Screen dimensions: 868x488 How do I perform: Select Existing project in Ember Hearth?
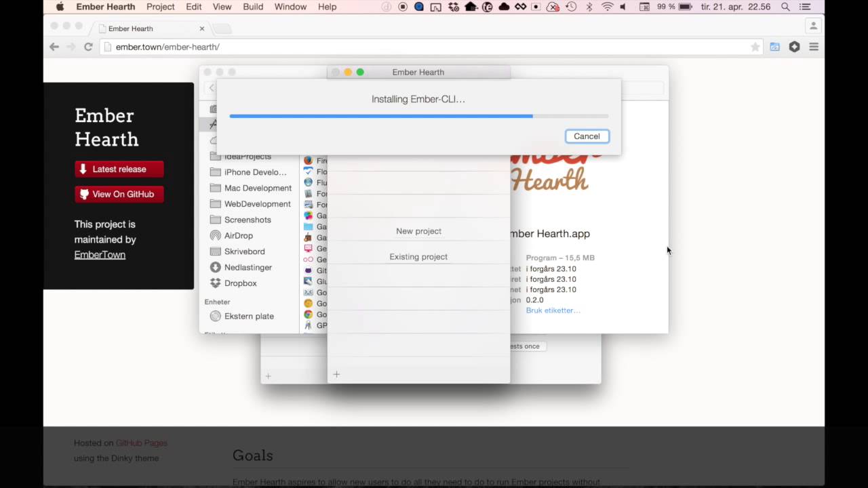pos(418,257)
